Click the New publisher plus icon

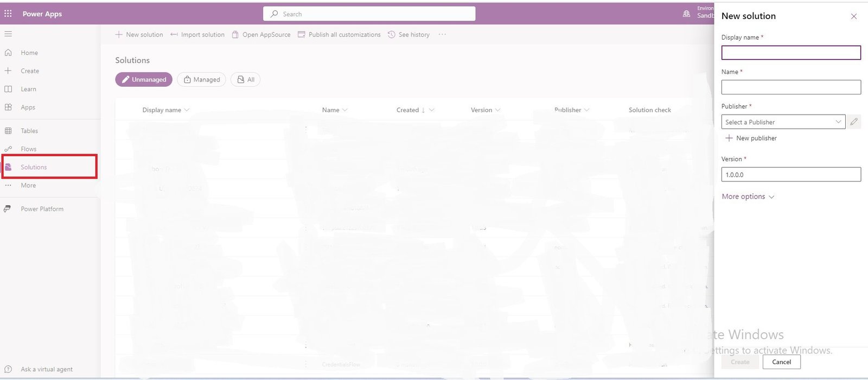pyautogui.click(x=729, y=138)
